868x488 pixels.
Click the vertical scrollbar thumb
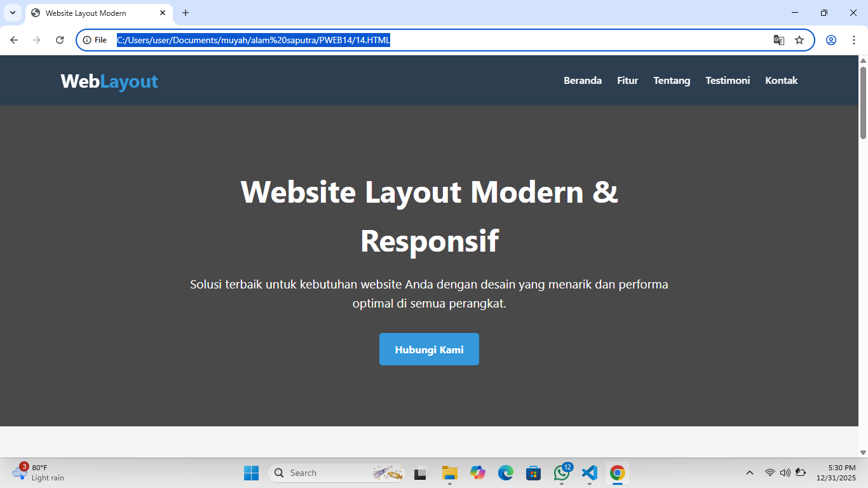[x=863, y=102]
